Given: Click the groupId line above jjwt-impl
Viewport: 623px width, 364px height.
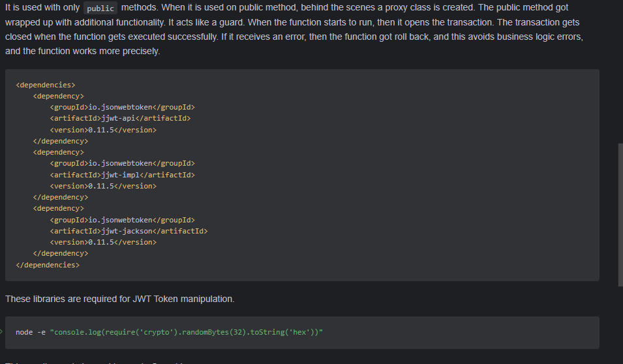Looking at the screenshot, I should point(123,163).
